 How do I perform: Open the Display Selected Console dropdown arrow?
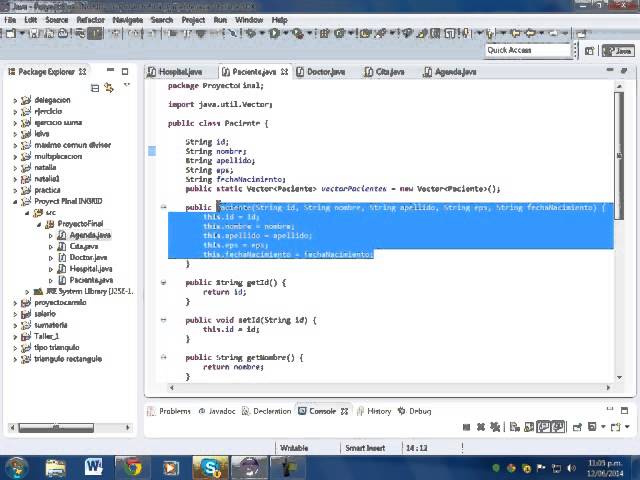tap(603, 427)
